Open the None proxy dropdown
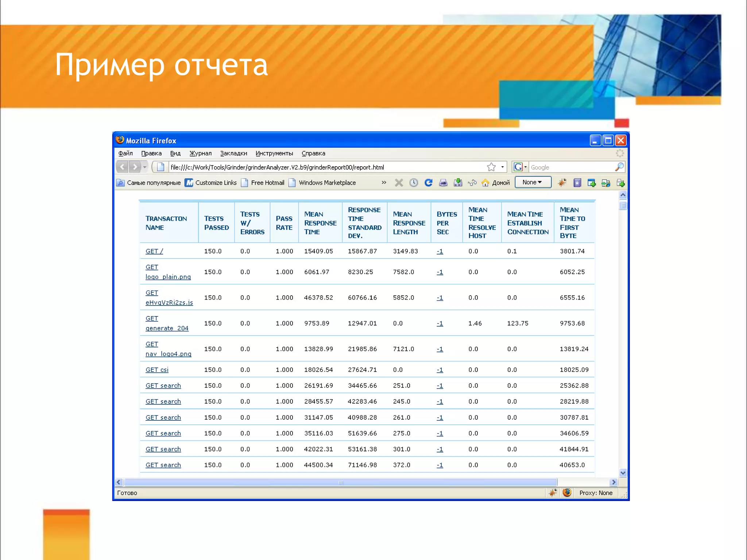The width and height of the screenshot is (747, 560). 533,182
